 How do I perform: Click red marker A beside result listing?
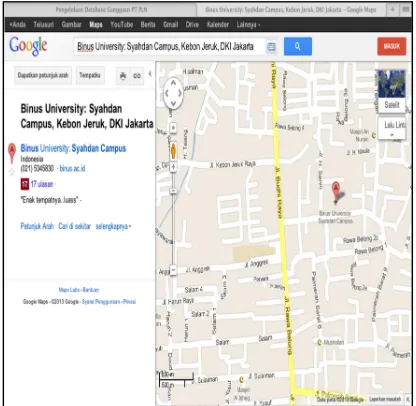click(x=12, y=153)
